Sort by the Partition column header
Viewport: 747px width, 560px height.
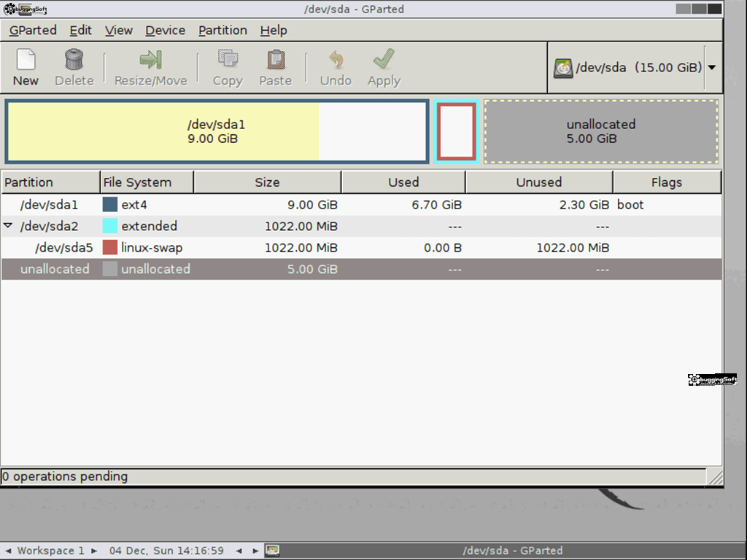(50, 182)
